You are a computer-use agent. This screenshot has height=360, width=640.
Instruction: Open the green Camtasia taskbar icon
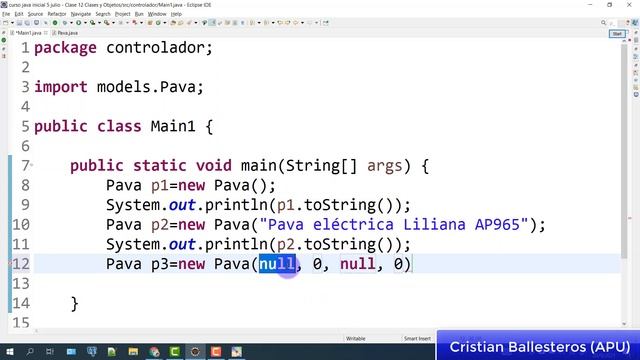[x=175, y=351]
